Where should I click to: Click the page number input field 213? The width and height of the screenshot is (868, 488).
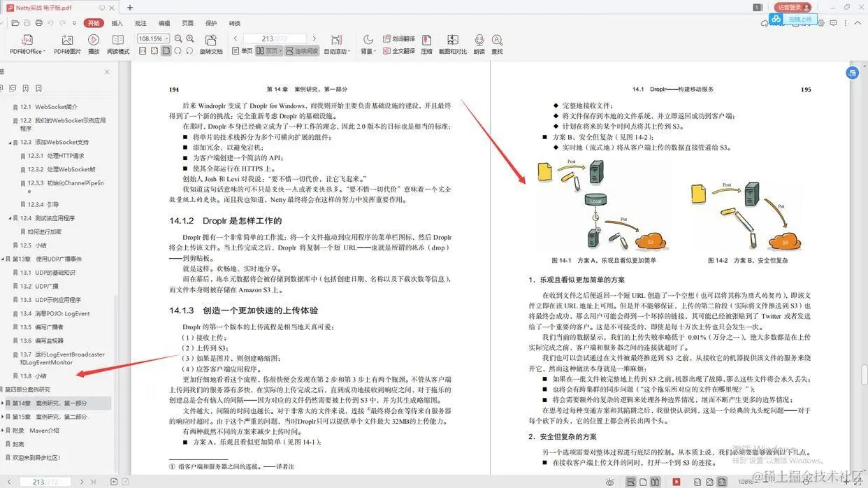pos(274,39)
